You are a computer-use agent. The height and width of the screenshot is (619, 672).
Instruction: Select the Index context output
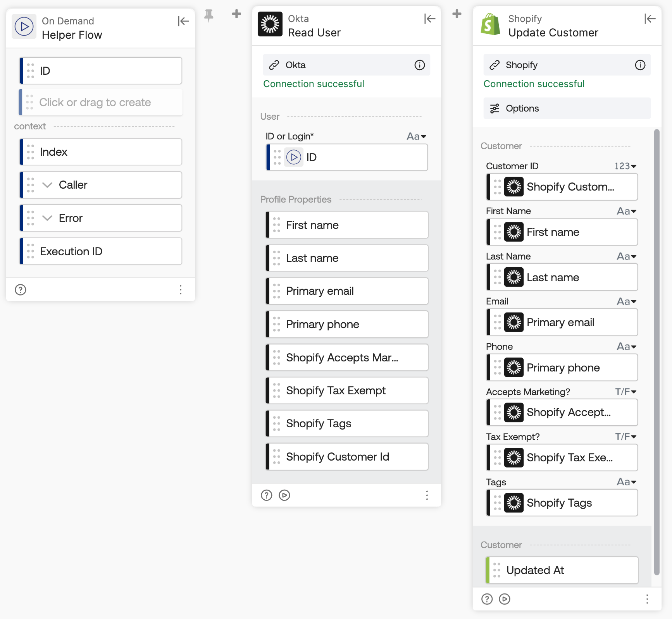pos(101,152)
